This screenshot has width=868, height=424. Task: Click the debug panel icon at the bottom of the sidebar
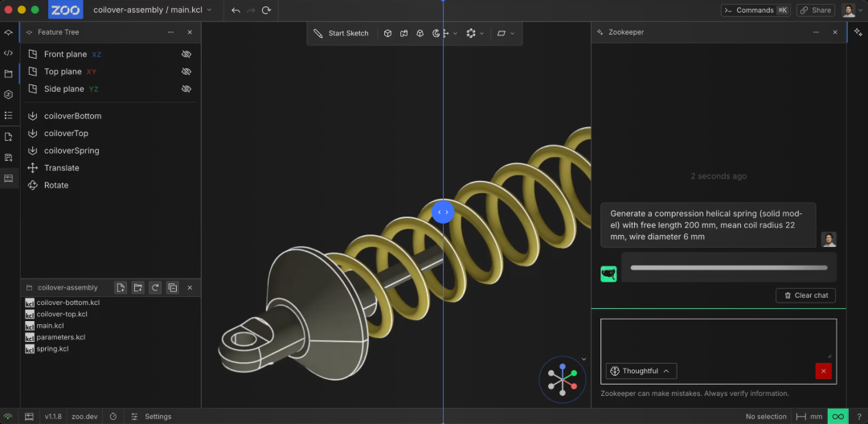click(8, 178)
